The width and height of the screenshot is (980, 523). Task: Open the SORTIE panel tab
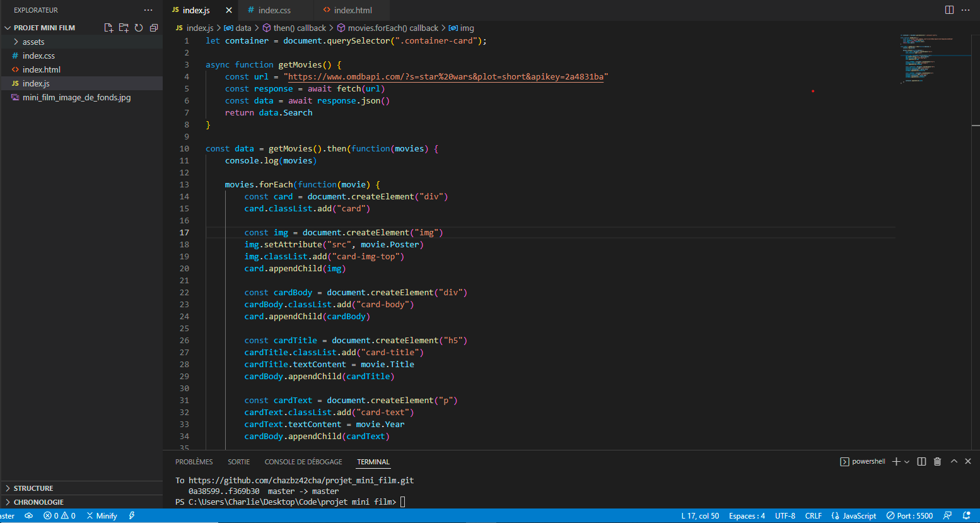(x=238, y=462)
